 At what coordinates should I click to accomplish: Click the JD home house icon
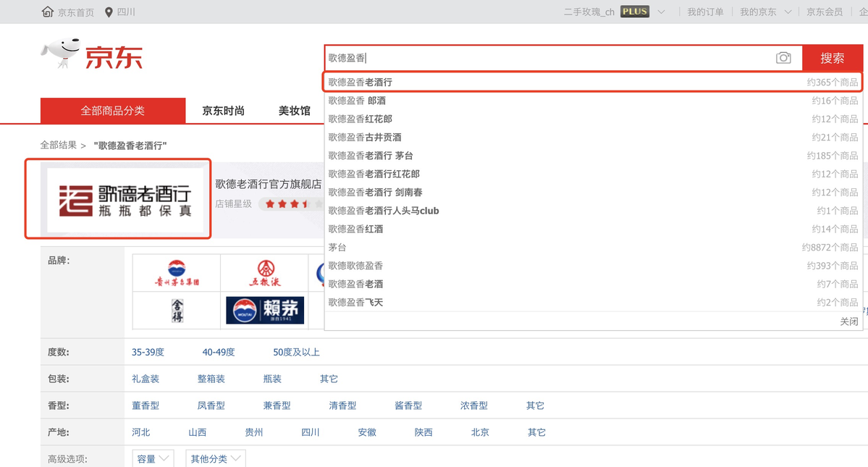(48, 12)
